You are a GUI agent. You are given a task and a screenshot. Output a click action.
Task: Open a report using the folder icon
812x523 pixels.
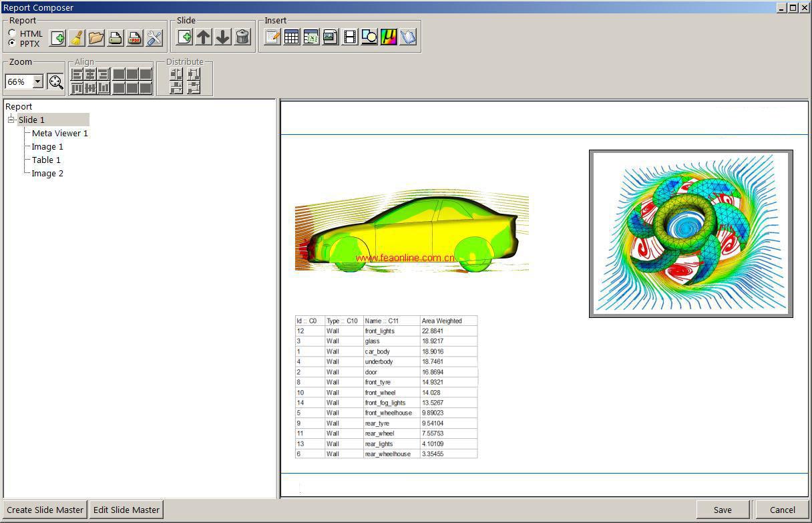point(96,38)
